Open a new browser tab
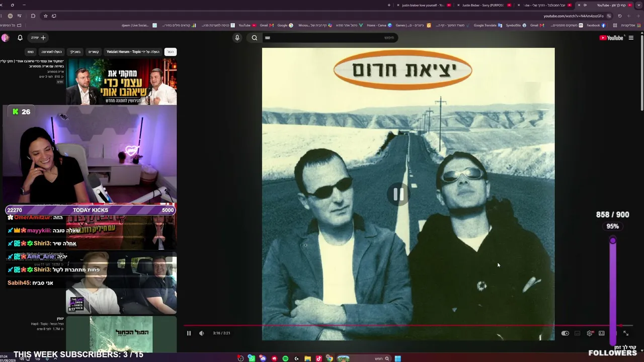 (x=389, y=5)
